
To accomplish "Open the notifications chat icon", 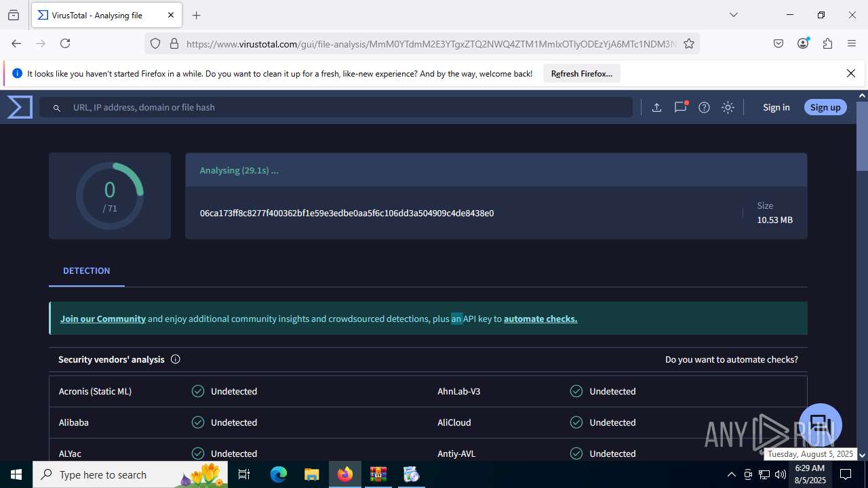I will pyautogui.click(x=681, y=107).
